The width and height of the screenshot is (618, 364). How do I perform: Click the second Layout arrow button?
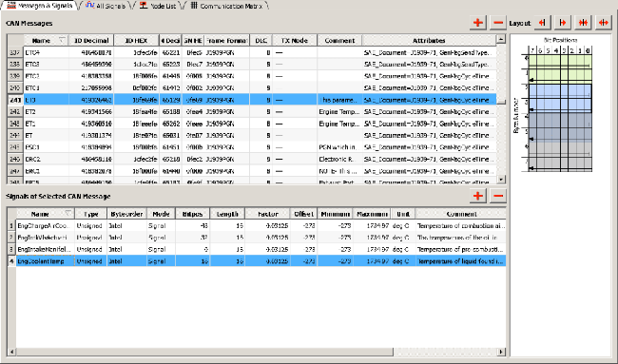tap(563, 23)
